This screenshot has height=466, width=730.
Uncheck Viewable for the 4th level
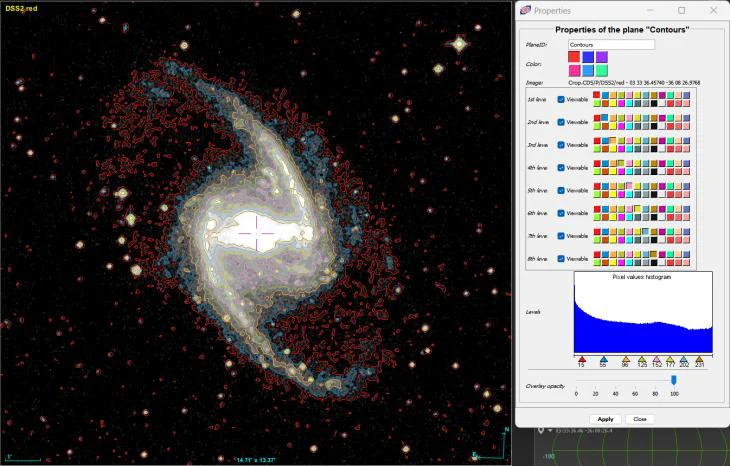point(561,168)
